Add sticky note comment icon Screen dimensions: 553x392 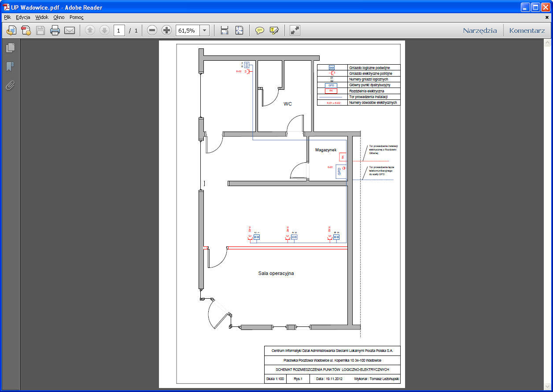(260, 30)
